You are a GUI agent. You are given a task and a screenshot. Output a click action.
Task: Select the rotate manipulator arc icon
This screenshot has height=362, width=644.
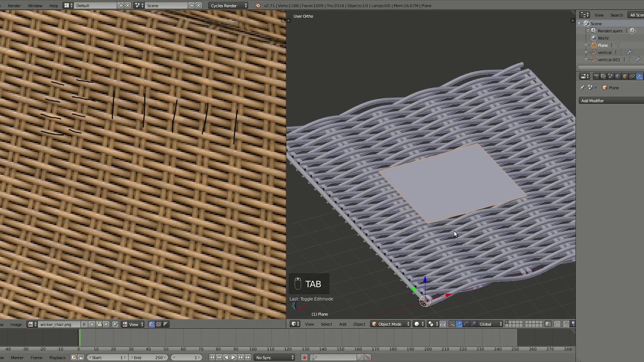tap(466, 324)
